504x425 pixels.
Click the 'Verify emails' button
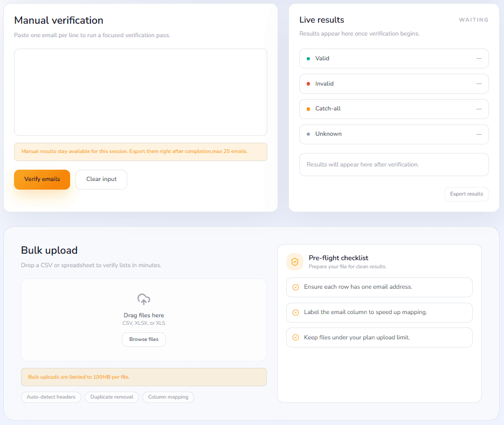point(42,179)
